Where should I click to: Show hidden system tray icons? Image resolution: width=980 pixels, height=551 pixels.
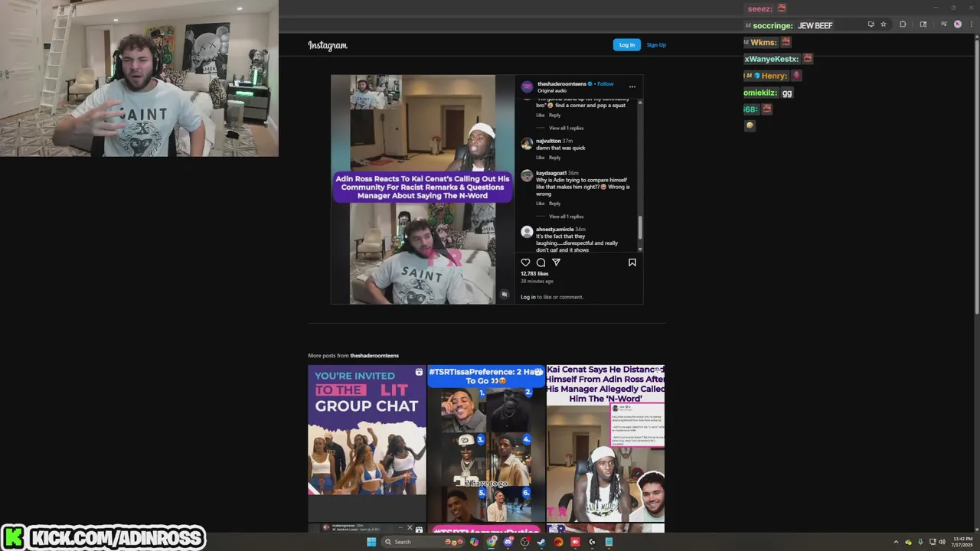(x=896, y=542)
